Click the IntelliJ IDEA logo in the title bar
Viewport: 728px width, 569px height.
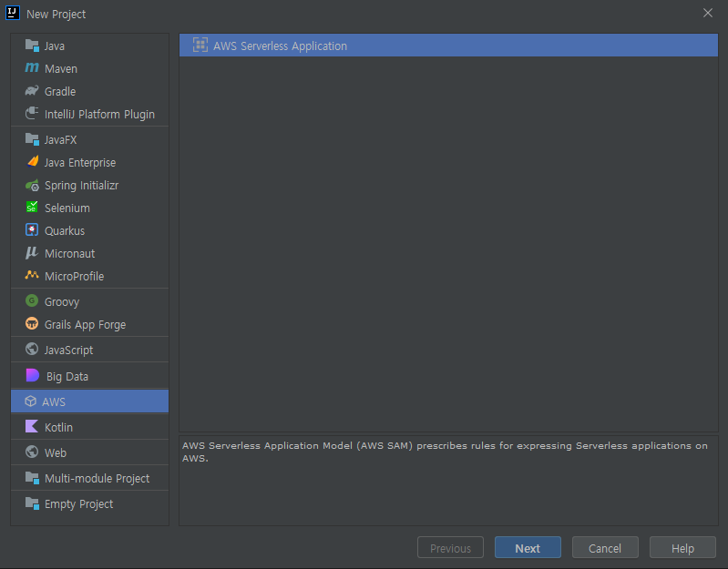pos(13,13)
